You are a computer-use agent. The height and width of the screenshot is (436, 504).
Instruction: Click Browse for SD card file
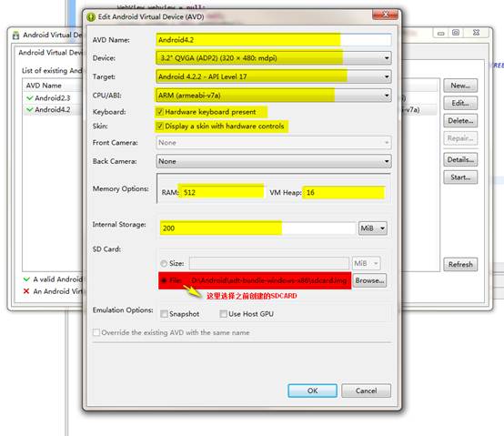pyautogui.click(x=369, y=280)
